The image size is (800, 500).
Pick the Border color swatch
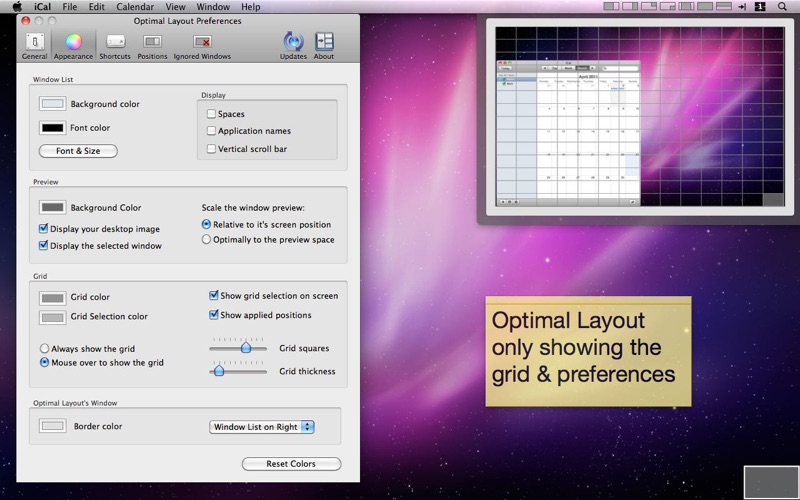(53, 426)
